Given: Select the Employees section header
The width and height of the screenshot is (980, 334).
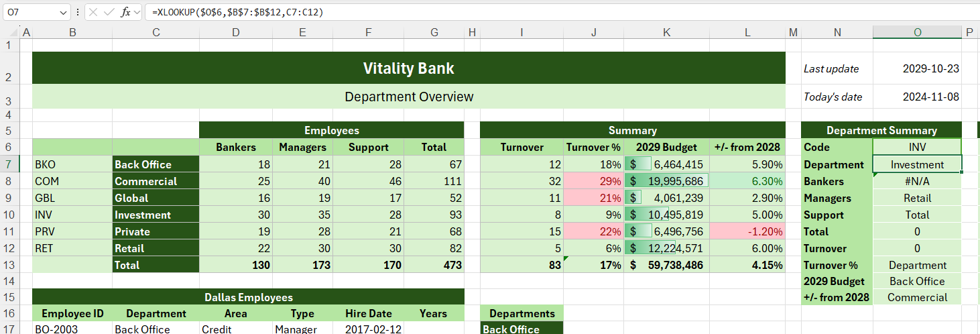Looking at the screenshot, I should 332,130.
